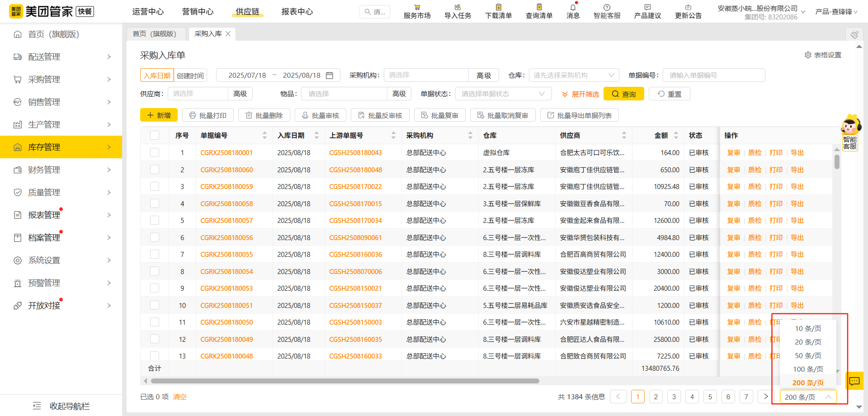Open the 服务市场 marketplace icon
Viewport: 868px width, 416px height.
(416, 11)
